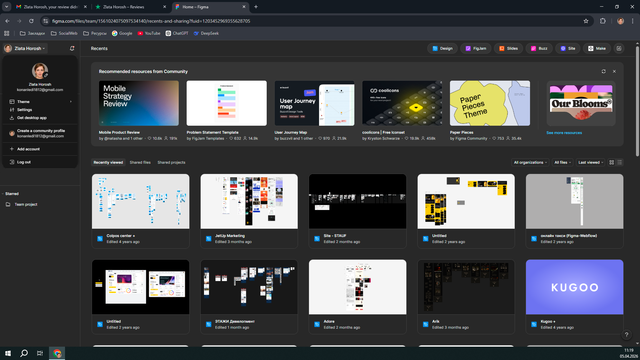Click See more resources link
Image resolution: width=640 pixels, height=360 pixels.
[x=564, y=133]
